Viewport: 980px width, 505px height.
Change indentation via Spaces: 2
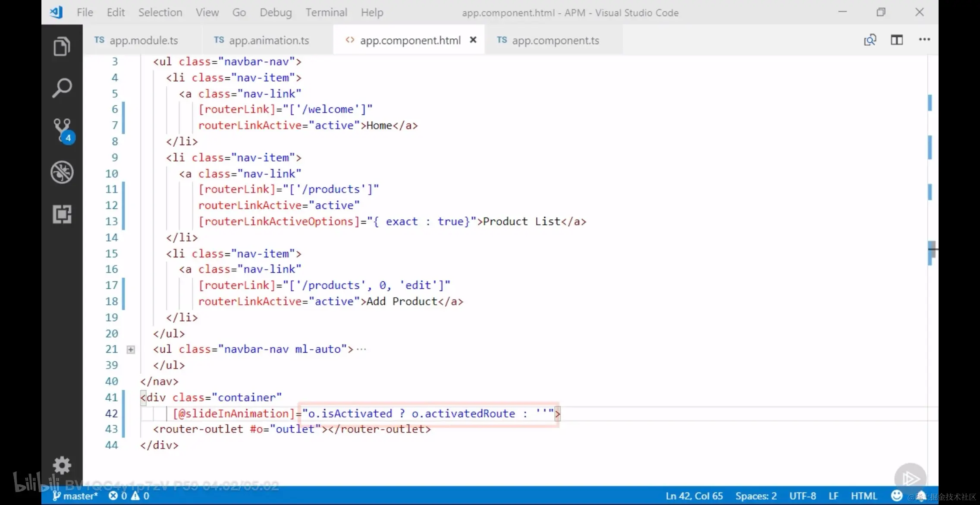(756, 496)
